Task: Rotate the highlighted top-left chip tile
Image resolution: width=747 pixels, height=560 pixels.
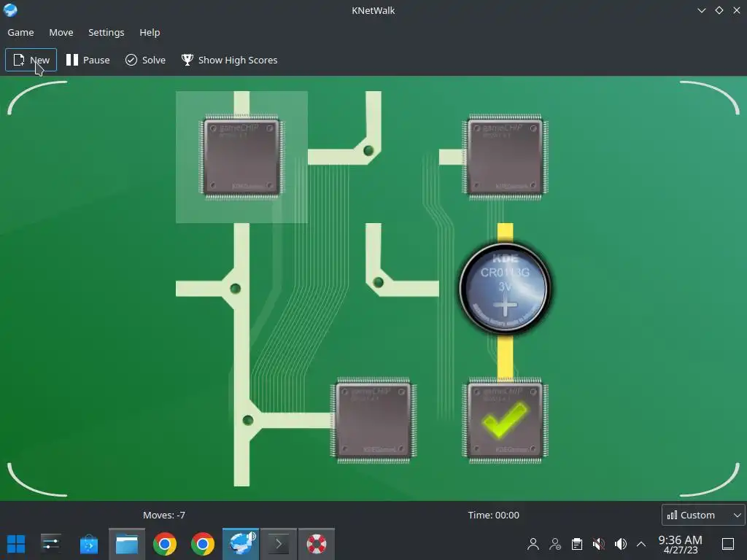Action: (241, 157)
